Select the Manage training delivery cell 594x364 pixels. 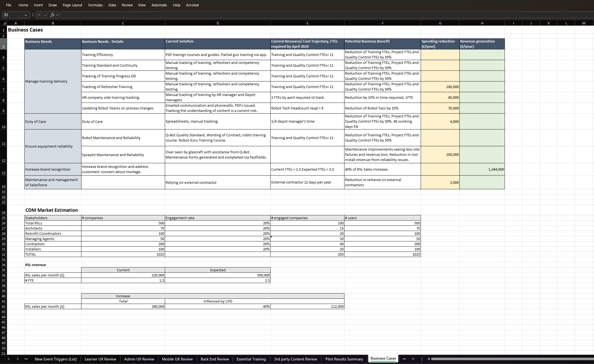pyautogui.click(x=53, y=81)
